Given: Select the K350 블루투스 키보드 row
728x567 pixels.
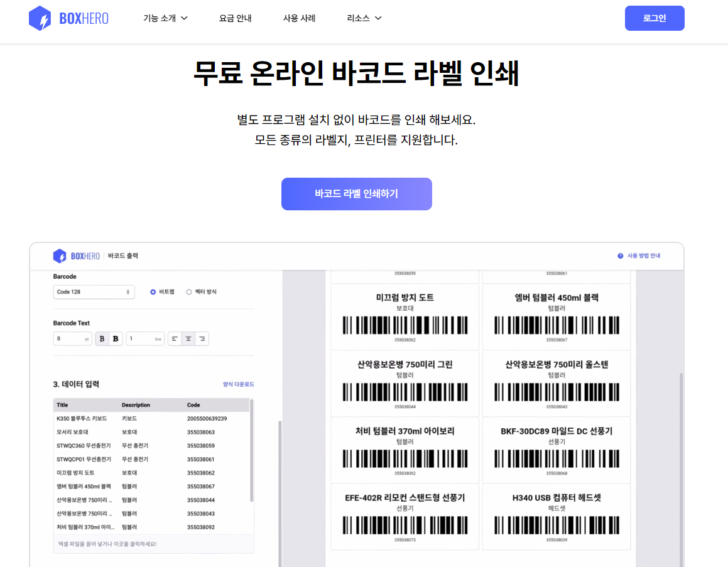Looking at the screenshot, I should [x=151, y=419].
